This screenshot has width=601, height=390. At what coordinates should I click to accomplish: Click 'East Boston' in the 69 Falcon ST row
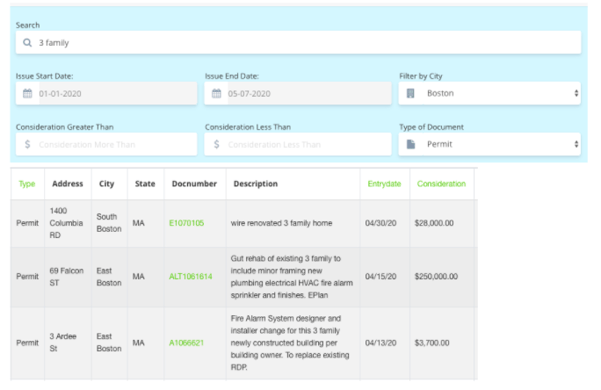109,277
